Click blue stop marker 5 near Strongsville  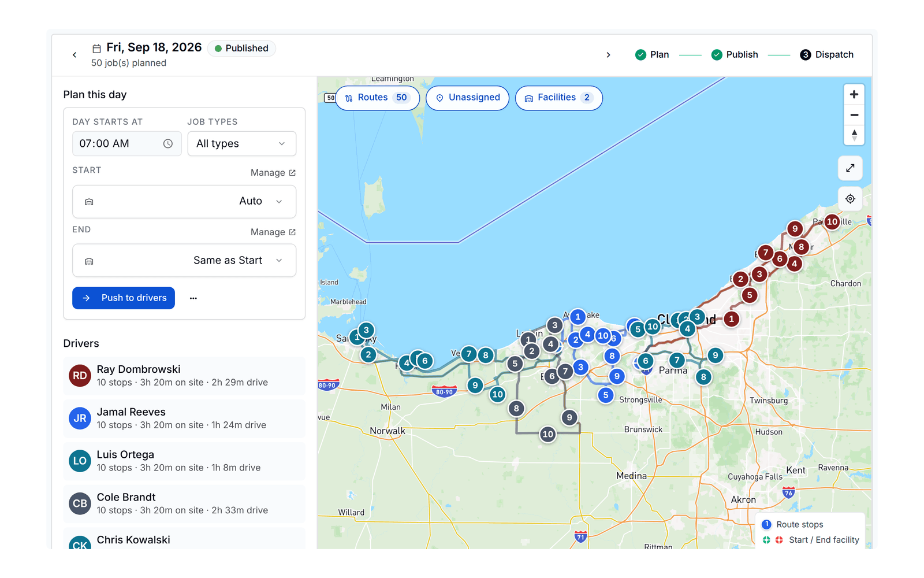point(606,395)
